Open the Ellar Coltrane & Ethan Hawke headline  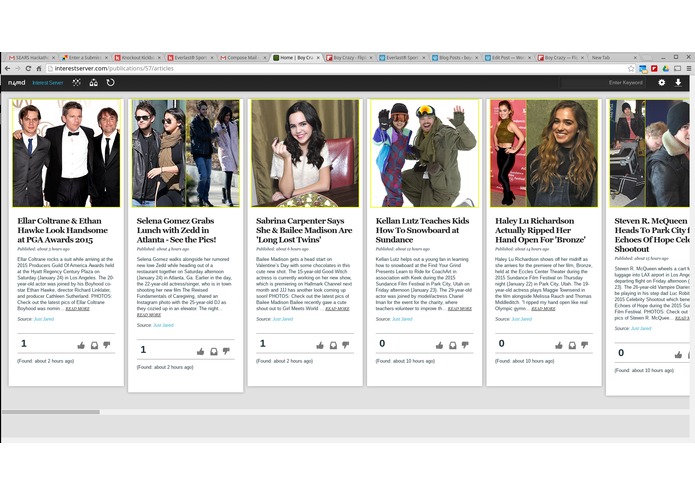point(62,230)
